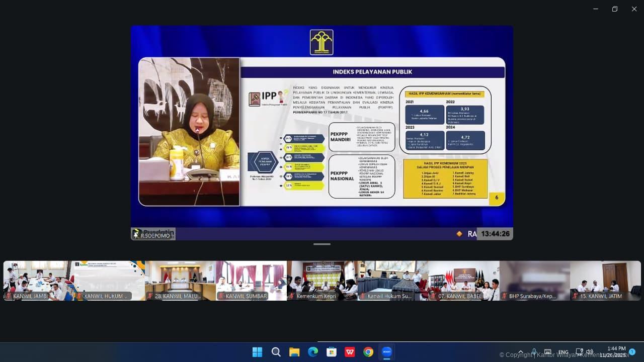Click the Windows search icon
The width and height of the screenshot is (644, 362).
[276, 352]
